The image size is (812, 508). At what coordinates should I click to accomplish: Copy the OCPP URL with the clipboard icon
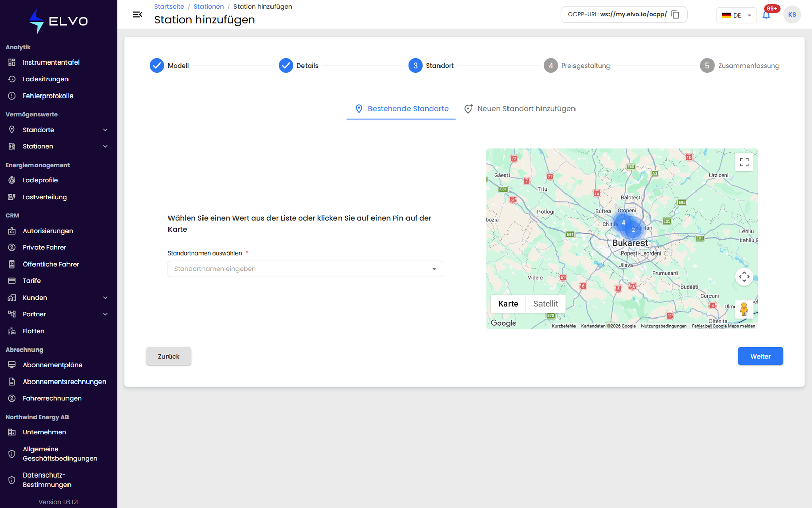[675, 15]
